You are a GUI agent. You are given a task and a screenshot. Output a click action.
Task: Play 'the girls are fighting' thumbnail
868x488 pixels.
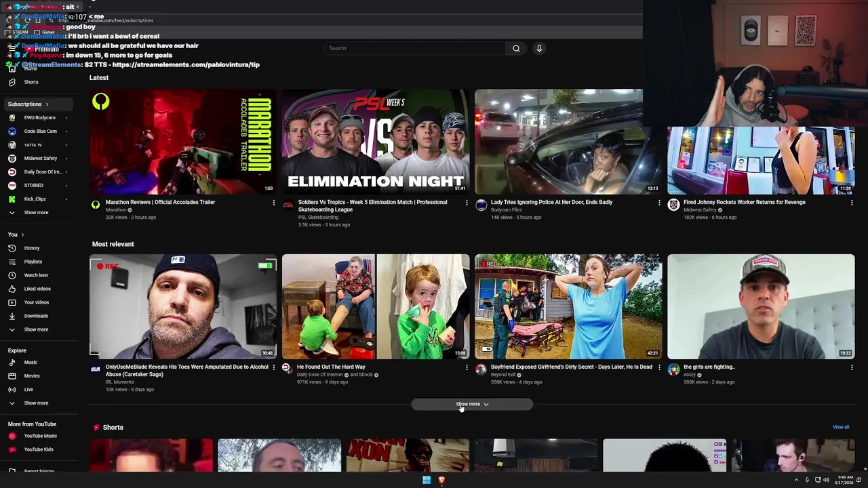(761, 306)
